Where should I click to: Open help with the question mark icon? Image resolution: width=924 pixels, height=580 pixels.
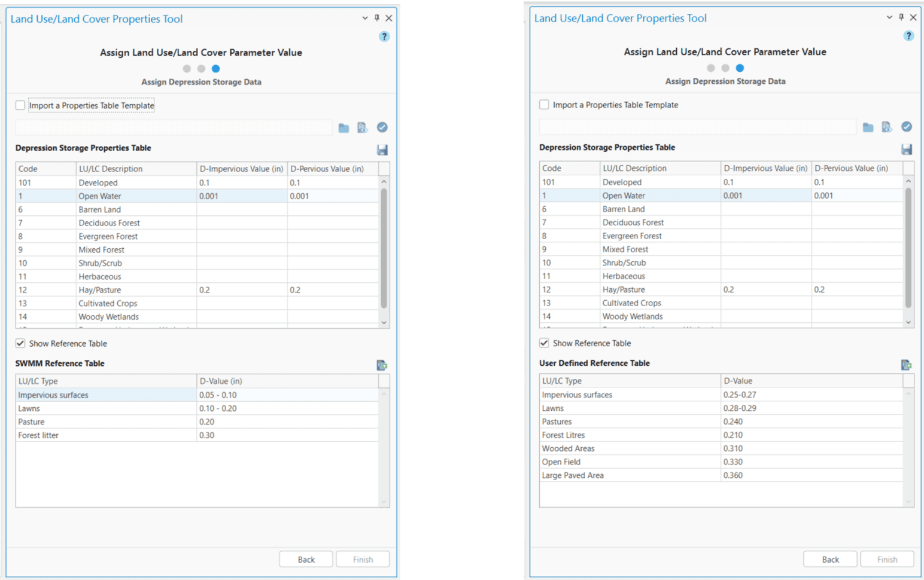[x=384, y=36]
